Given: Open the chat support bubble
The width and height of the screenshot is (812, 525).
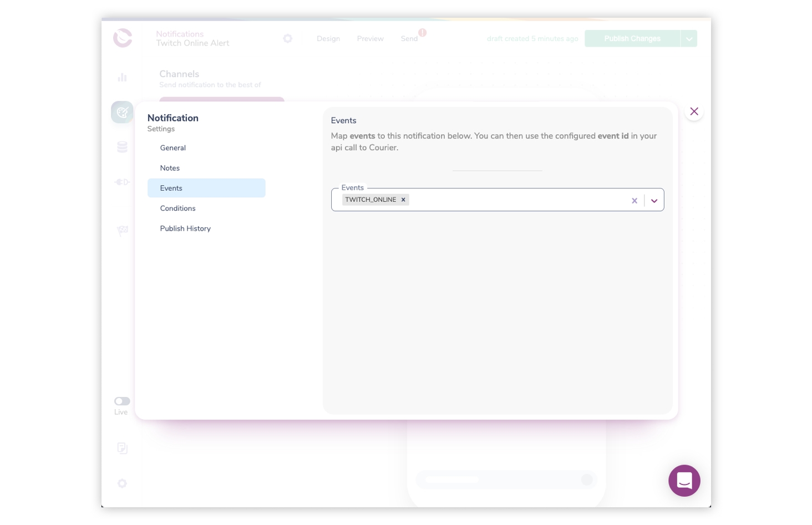Looking at the screenshot, I should pyautogui.click(x=684, y=481).
